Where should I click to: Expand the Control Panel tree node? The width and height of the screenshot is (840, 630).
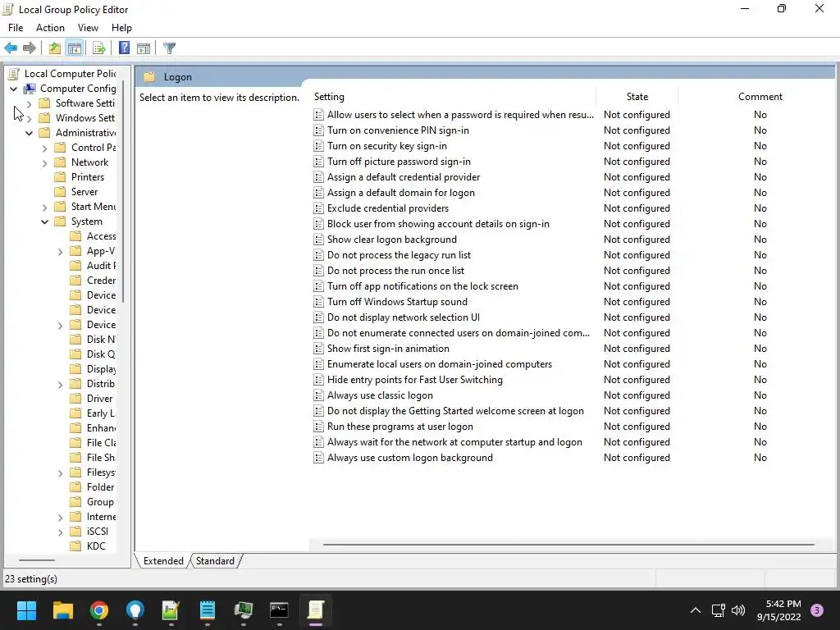click(x=44, y=148)
